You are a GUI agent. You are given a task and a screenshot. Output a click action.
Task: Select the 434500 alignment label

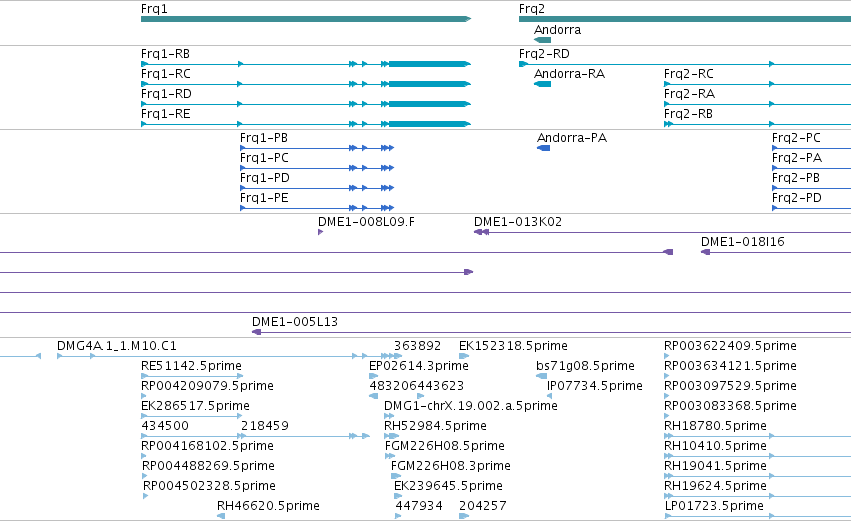coord(165,426)
